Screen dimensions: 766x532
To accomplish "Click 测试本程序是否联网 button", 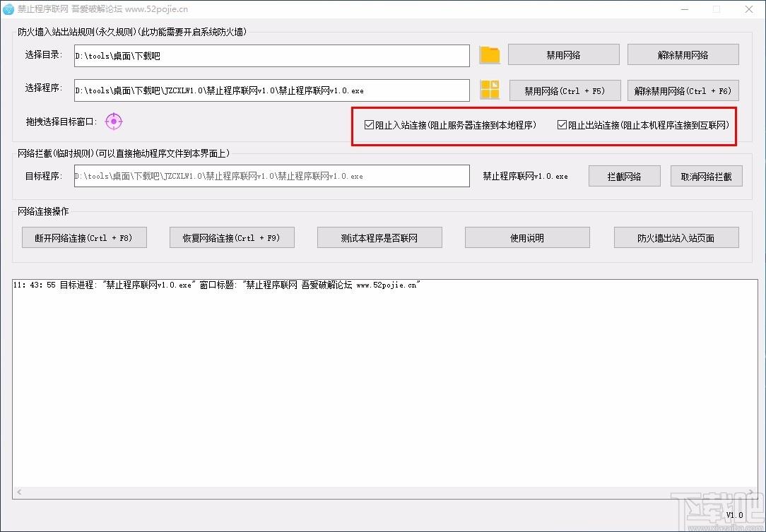I will [x=379, y=237].
